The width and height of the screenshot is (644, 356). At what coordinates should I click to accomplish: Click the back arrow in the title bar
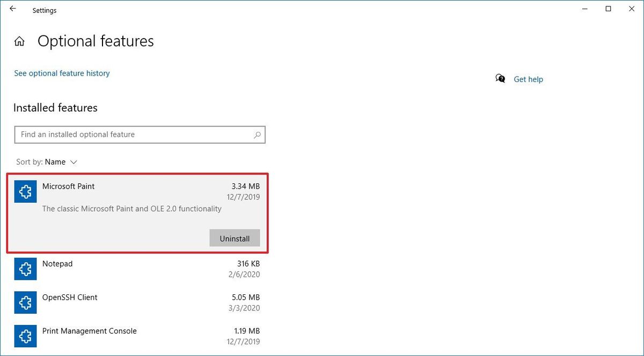click(12, 9)
